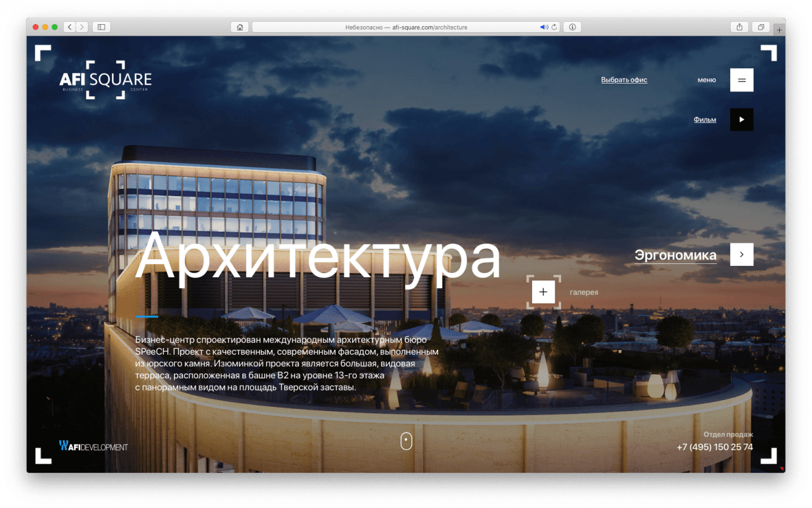Follow the 'Выбрать офис' link
This screenshot has width=812, height=508.
pos(624,80)
